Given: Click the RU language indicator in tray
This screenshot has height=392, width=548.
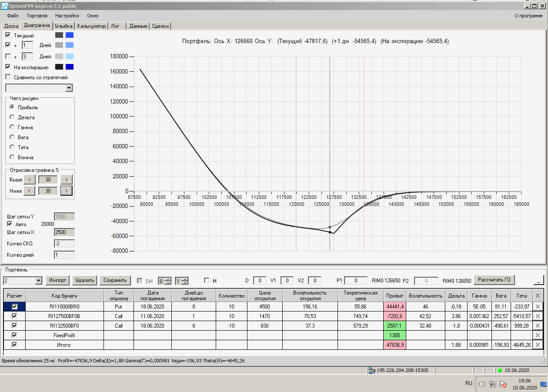Looking at the screenshot, I should 468,383.
